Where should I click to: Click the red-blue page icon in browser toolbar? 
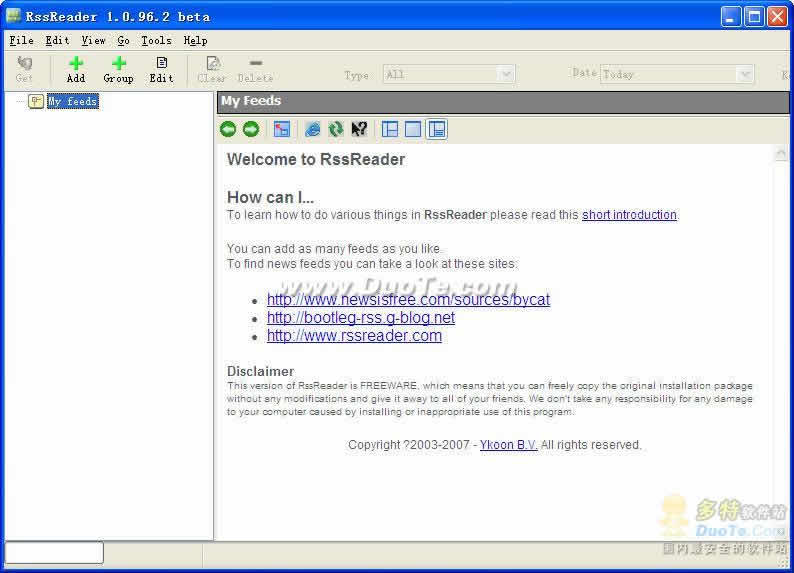pyautogui.click(x=282, y=129)
